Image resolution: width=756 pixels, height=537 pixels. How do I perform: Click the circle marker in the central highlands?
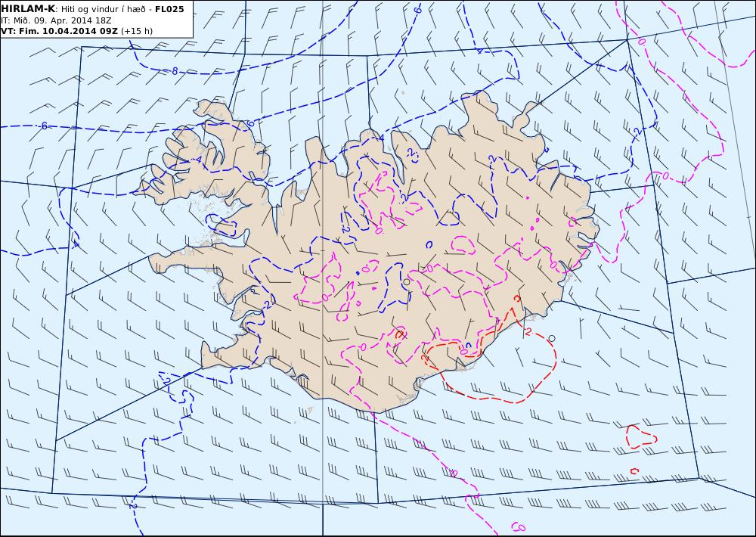tap(407, 282)
